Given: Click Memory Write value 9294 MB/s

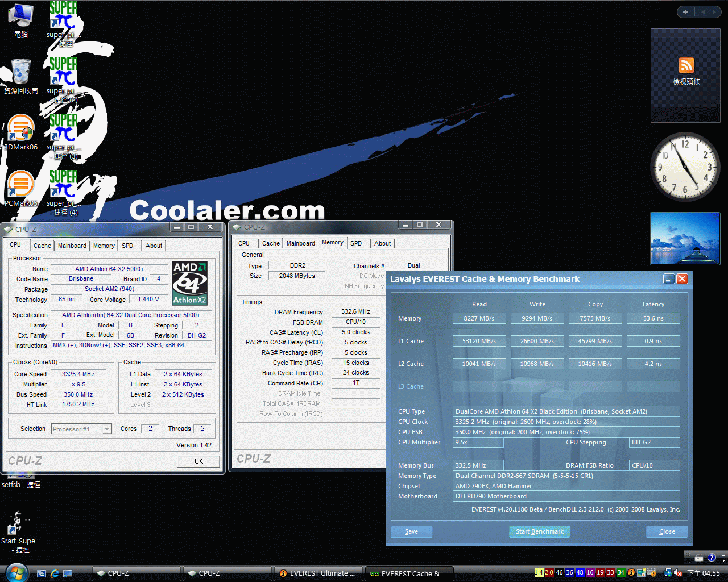Looking at the screenshot, I should pyautogui.click(x=537, y=318).
